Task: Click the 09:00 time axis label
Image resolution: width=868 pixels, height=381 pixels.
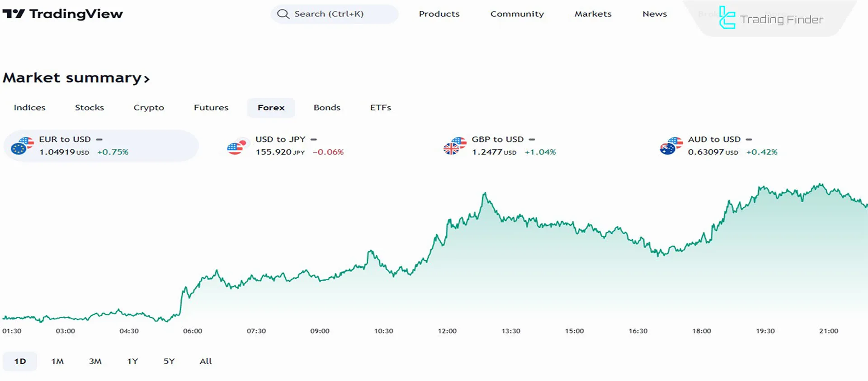Action: pos(320,331)
